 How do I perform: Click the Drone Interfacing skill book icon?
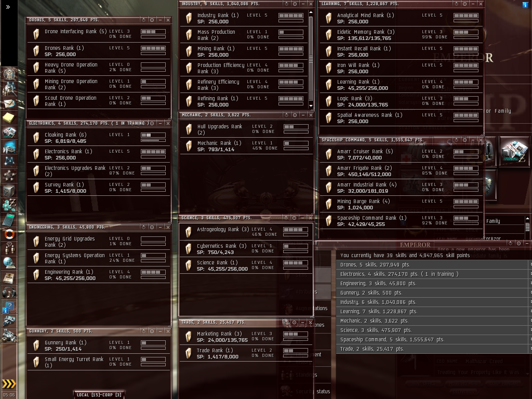pyautogui.click(x=36, y=34)
